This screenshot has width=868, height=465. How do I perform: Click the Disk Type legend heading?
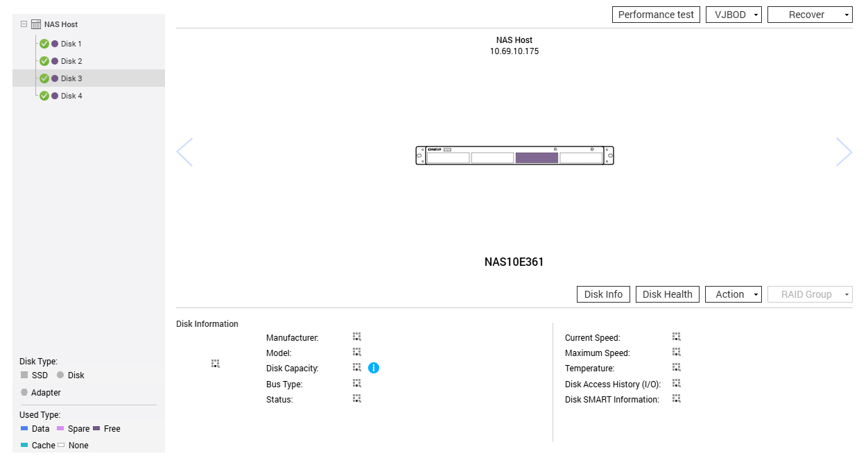pyautogui.click(x=38, y=362)
